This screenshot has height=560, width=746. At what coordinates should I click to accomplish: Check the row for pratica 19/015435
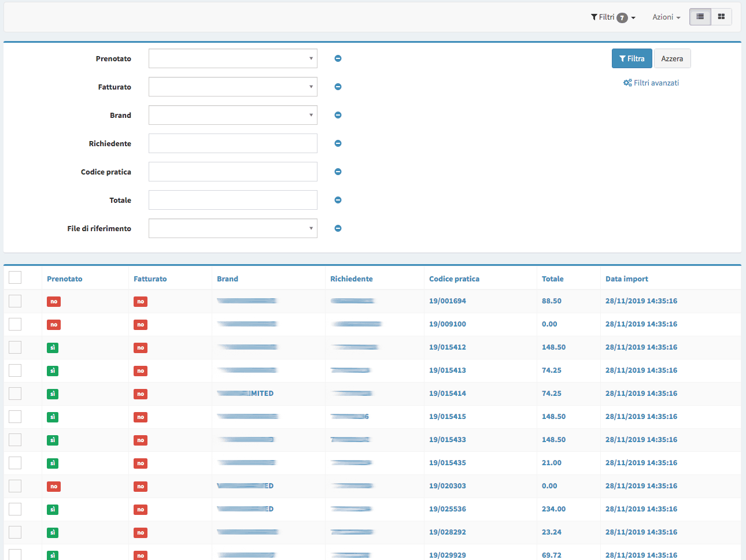[15, 463]
